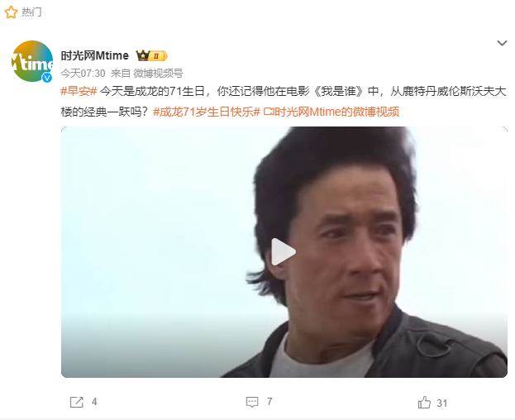Like the post with thumbs-up icon
The width and height of the screenshot is (515, 420).
pyautogui.click(x=424, y=403)
